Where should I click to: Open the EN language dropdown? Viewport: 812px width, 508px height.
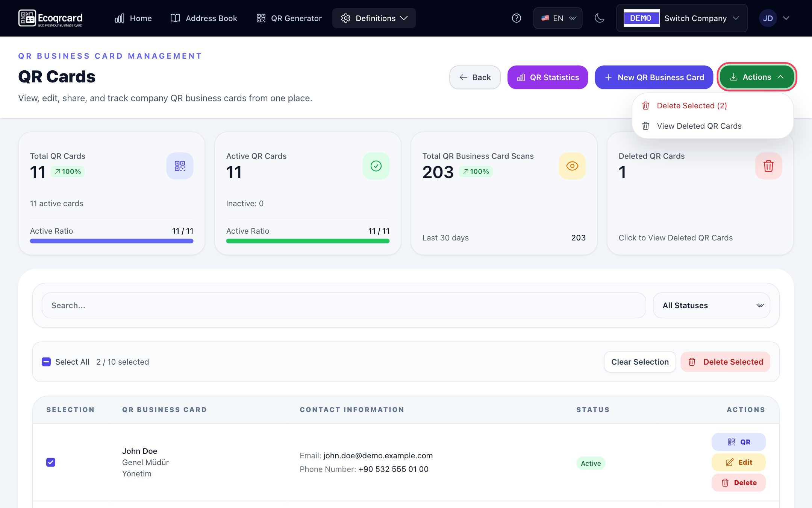pos(558,18)
